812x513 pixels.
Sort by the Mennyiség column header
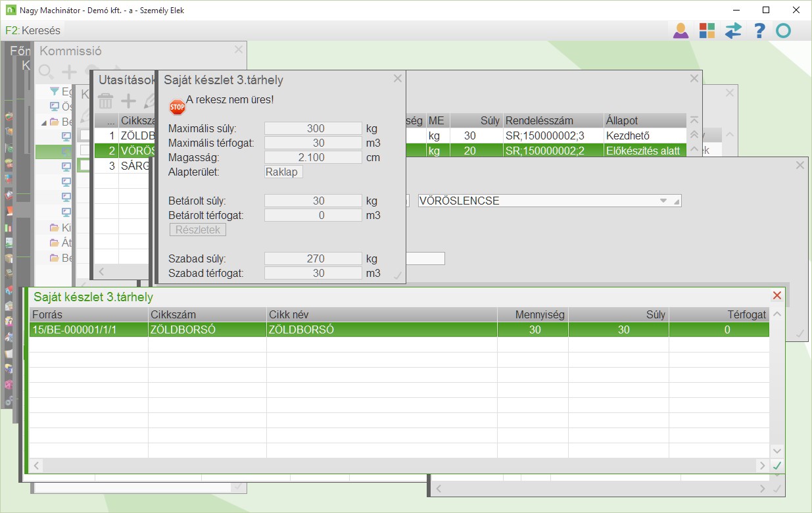pyautogui.click(x=533, y=314)
